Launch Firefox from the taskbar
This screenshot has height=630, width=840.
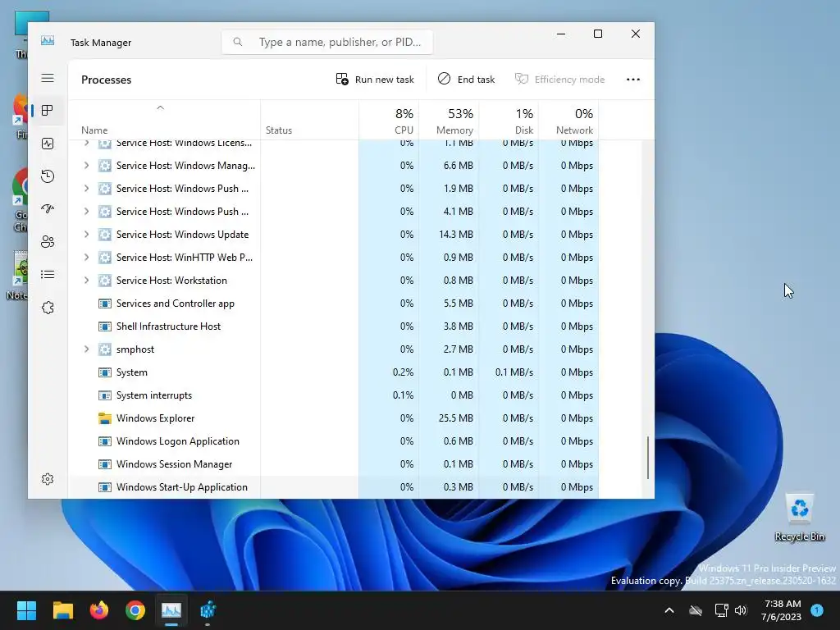(98, 610)
